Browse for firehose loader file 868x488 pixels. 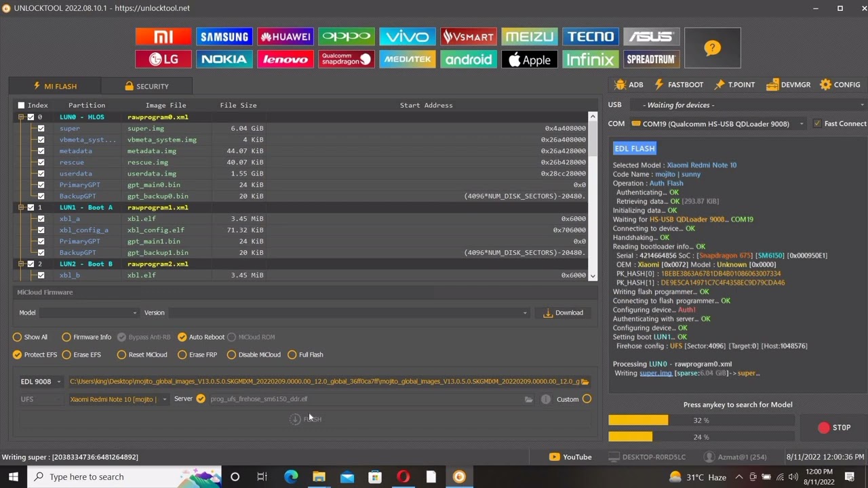[529, 399]
